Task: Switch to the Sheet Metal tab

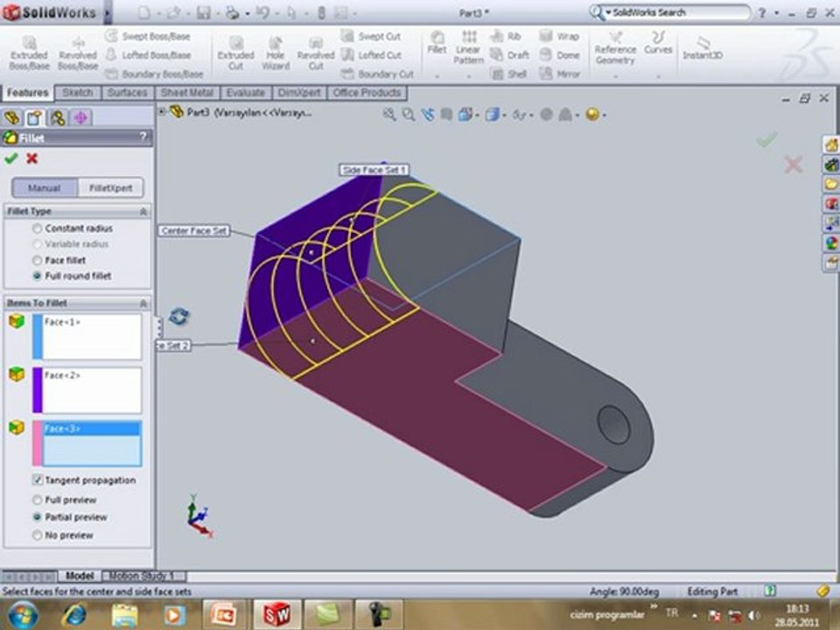Action: [x=187, y=93]
